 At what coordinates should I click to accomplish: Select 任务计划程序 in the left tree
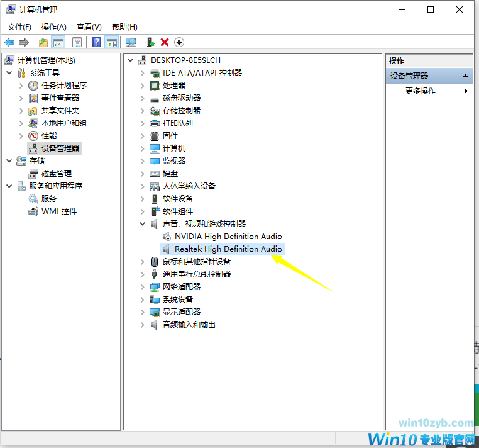click(64, 86)
